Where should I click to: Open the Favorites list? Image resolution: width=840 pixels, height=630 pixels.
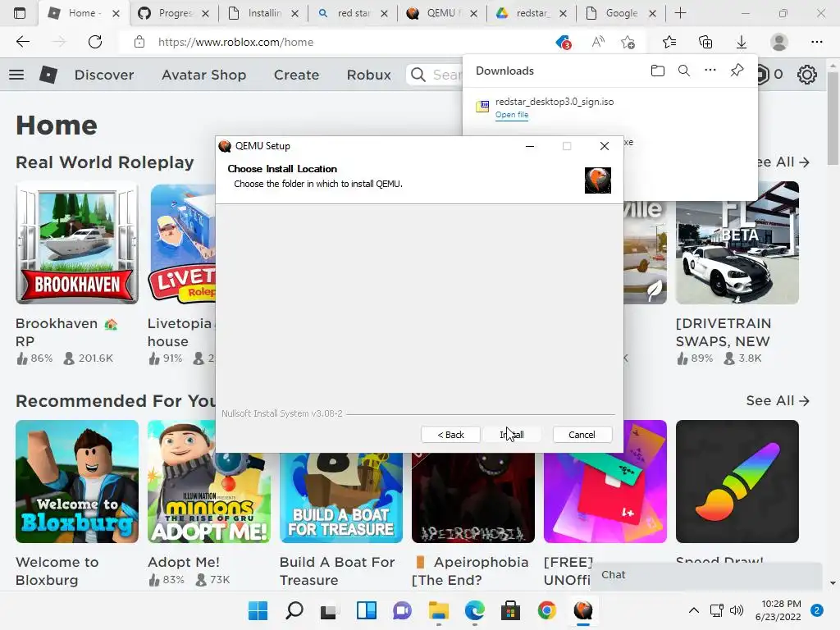tap(669, 42)
